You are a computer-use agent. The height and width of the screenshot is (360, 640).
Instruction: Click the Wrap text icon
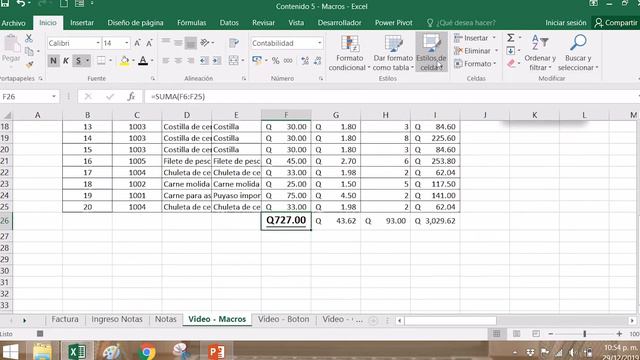click(234, 43)
